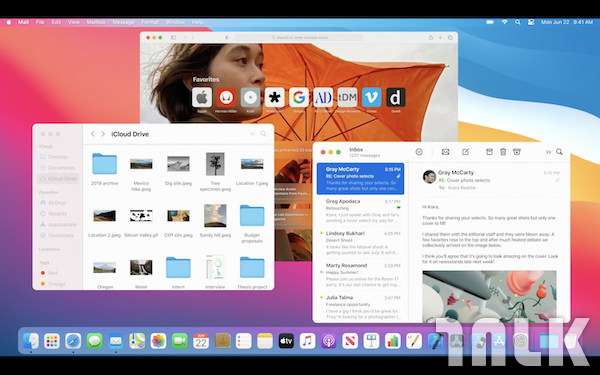Viewport: 600px width, 375px height.
Task: Open the Format menu in menu bar
Action: (150, 22)
